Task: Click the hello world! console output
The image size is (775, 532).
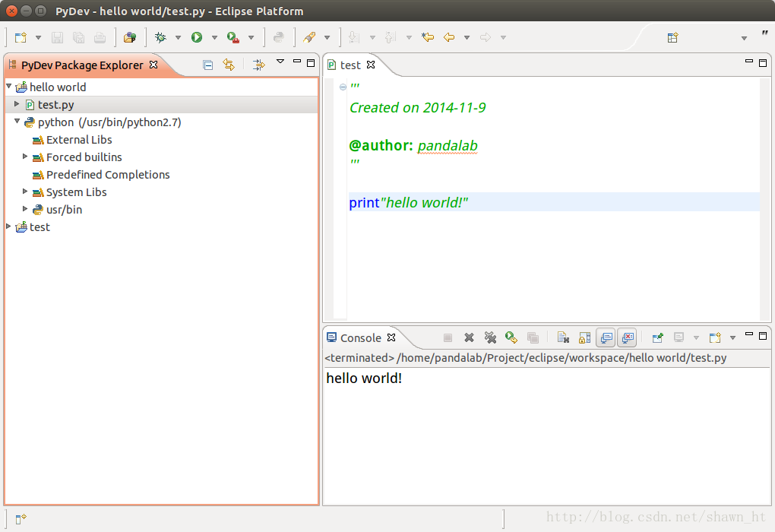Action: (x=364, y=378)
